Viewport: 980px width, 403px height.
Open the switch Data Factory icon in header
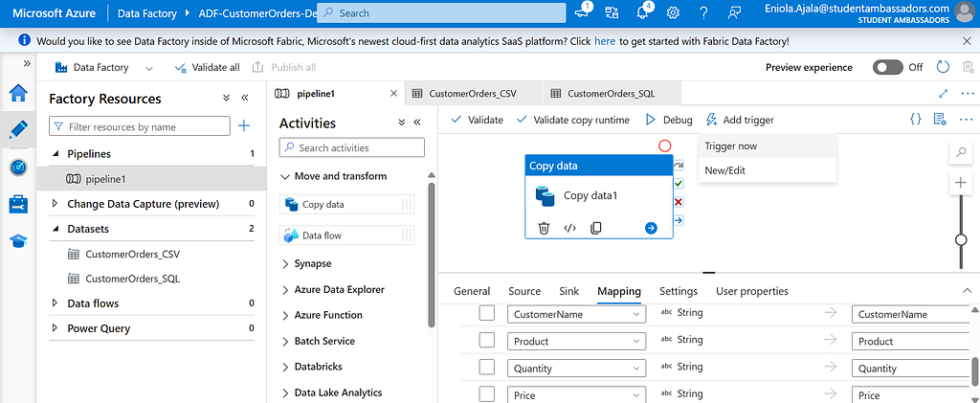click(x=612, y=12)
